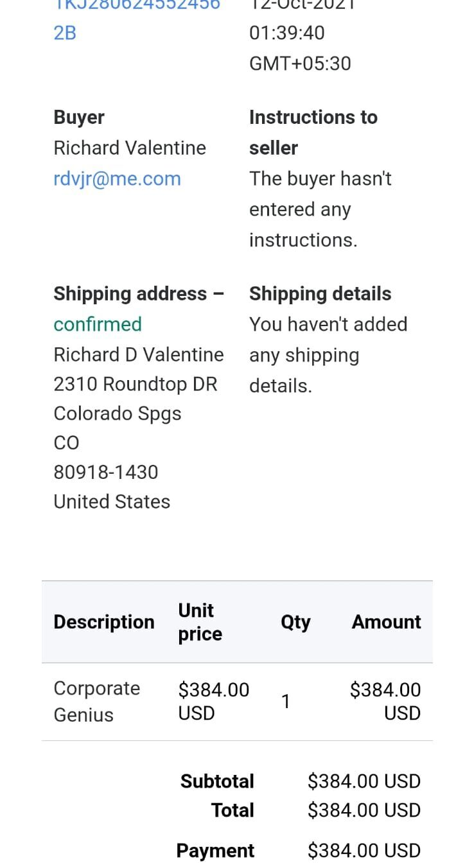Select the Buyer heading label
This screenshot has width=474, height=868.
click(79, 117)
